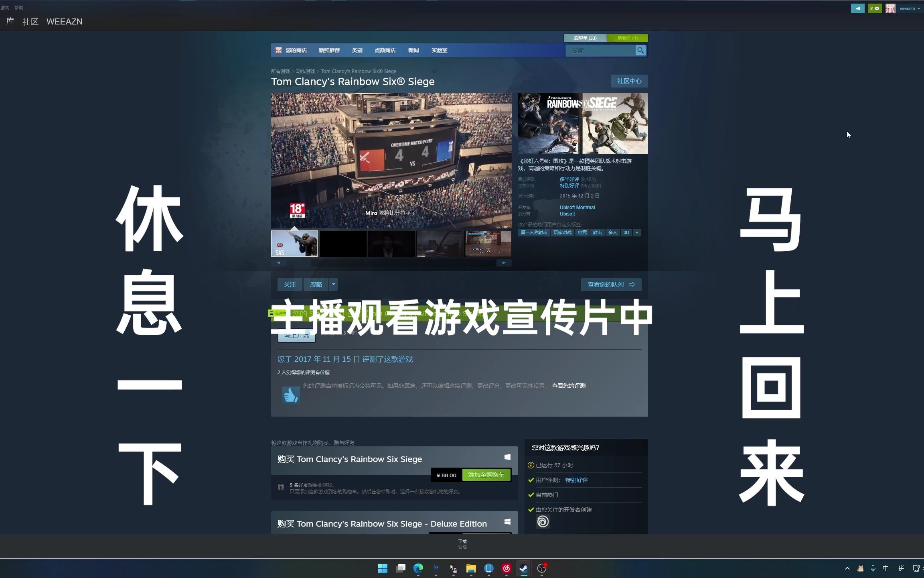
Task: Select the third dark face video thumbnail
Action: (x=391, y=244)
